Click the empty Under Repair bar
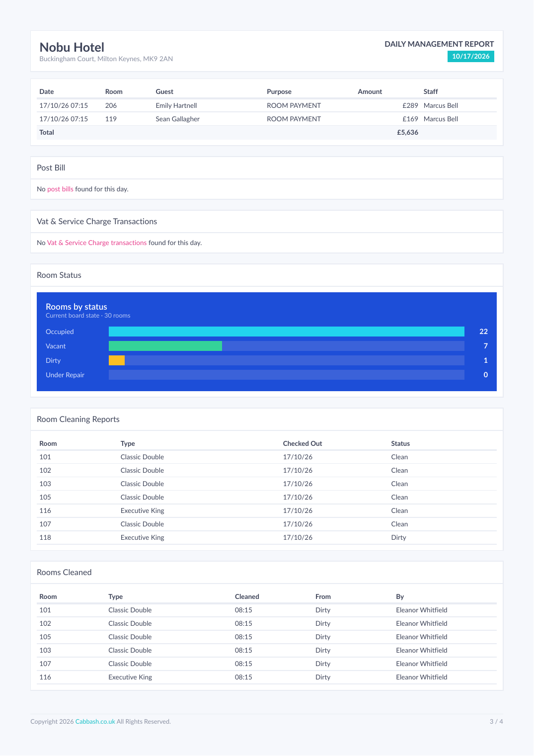 [x=287, y=375]
